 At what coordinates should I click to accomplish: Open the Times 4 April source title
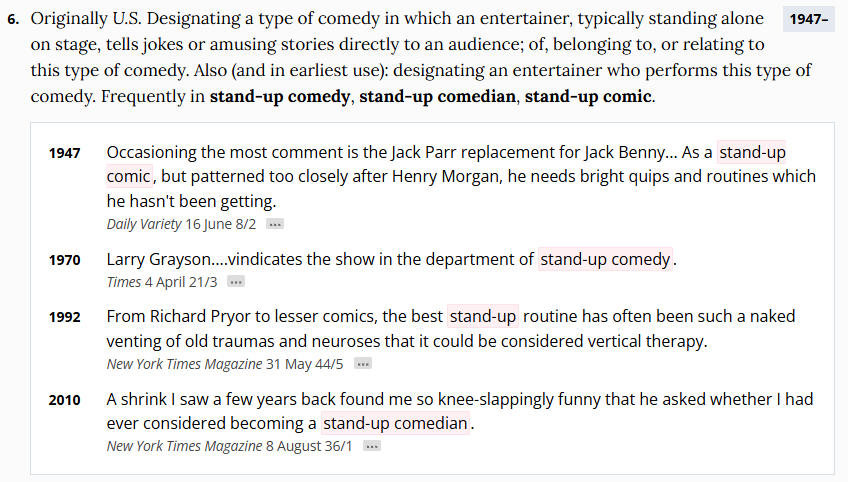[x=123, y=283]
